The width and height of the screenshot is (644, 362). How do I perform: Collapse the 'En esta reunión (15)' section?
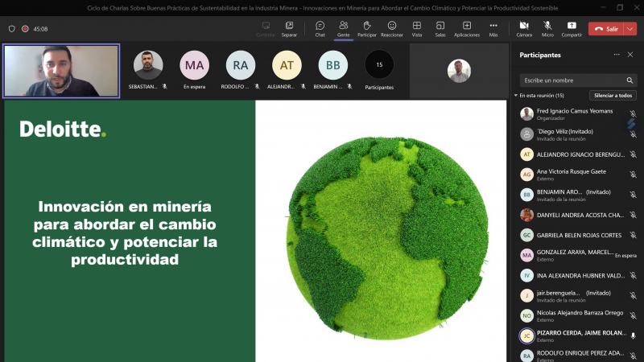coord(516,96)
